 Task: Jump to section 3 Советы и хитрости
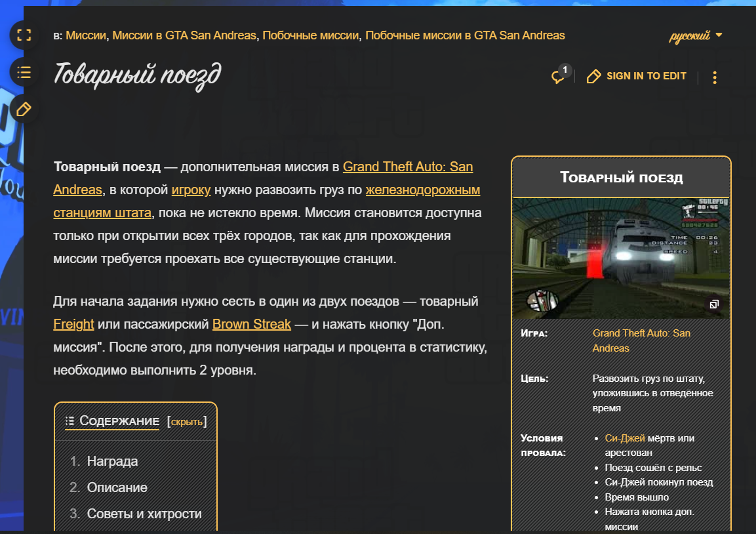(144, 514)
